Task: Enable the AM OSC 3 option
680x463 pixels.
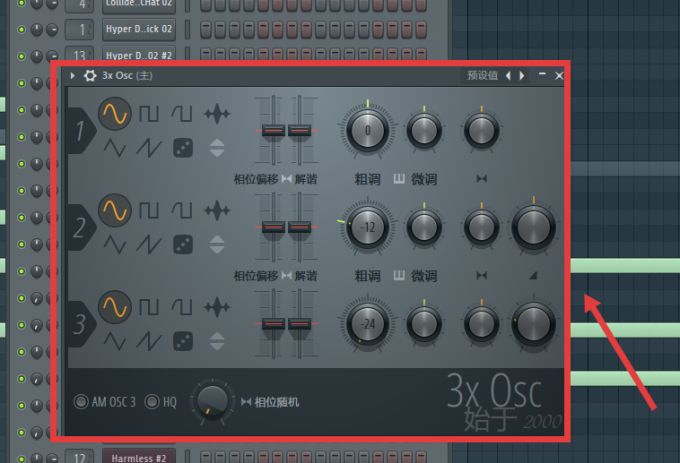Action: [x=81, y=402]
